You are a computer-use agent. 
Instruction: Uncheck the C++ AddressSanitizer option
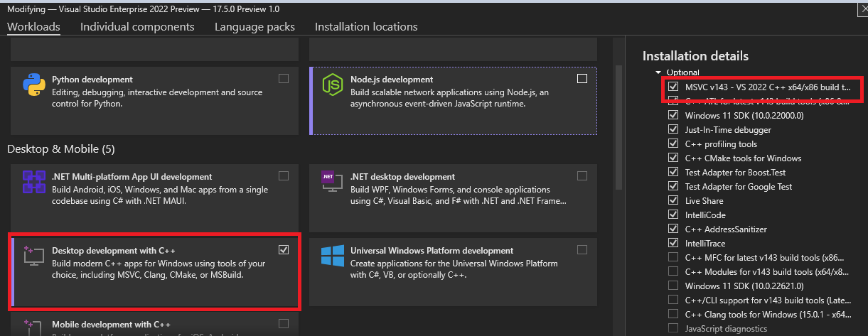point(673,229)
